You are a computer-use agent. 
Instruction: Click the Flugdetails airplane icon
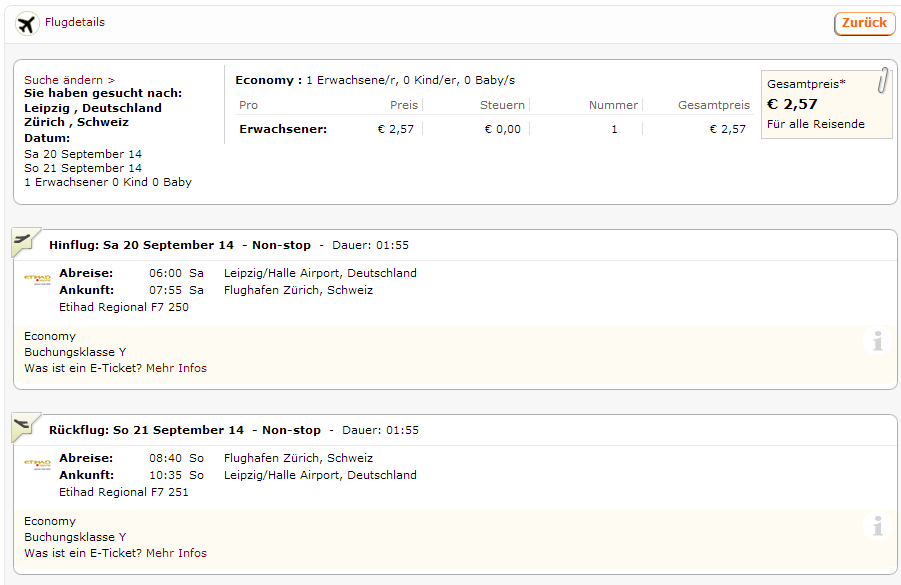pos(27,24)
